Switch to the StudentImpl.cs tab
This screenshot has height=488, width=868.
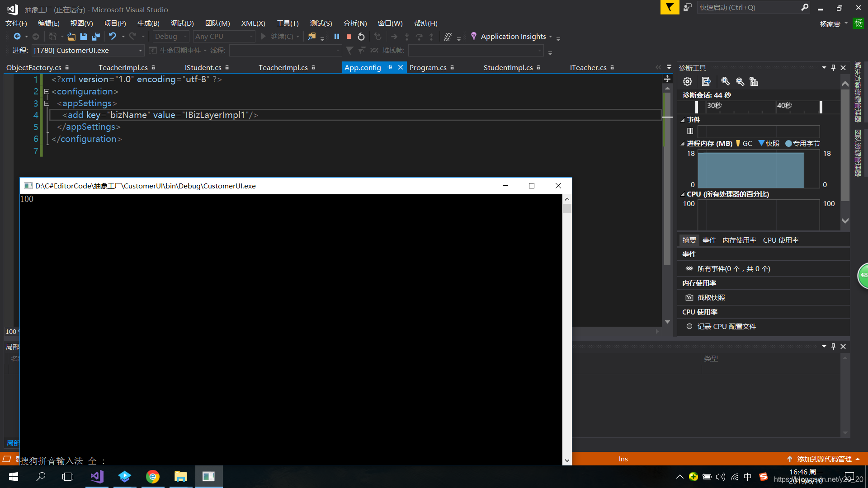508,67
